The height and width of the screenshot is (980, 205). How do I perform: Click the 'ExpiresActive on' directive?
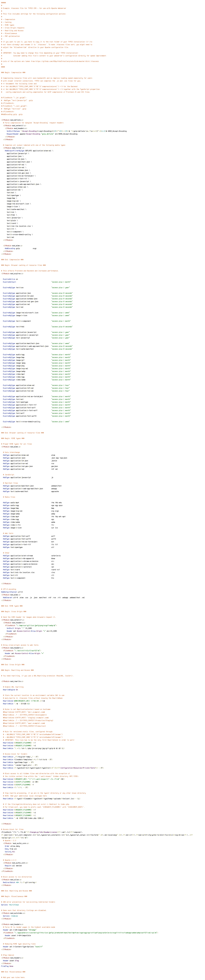(11, 279)
